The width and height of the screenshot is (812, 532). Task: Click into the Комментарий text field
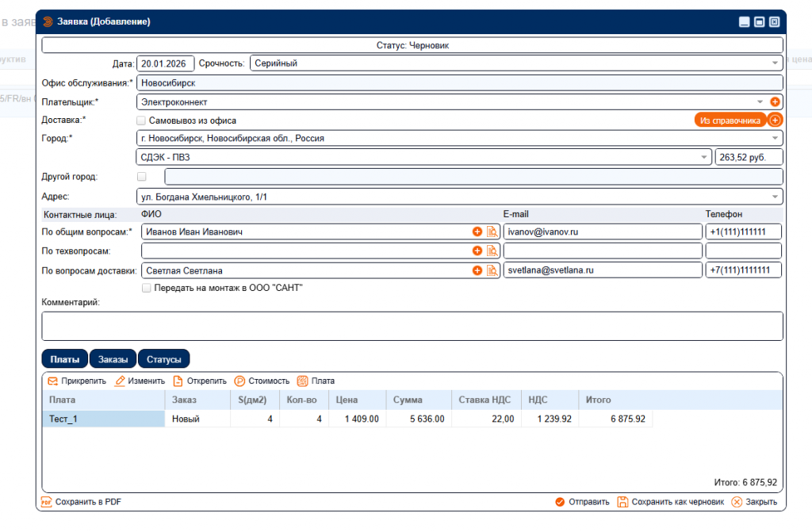click(412, 326)
